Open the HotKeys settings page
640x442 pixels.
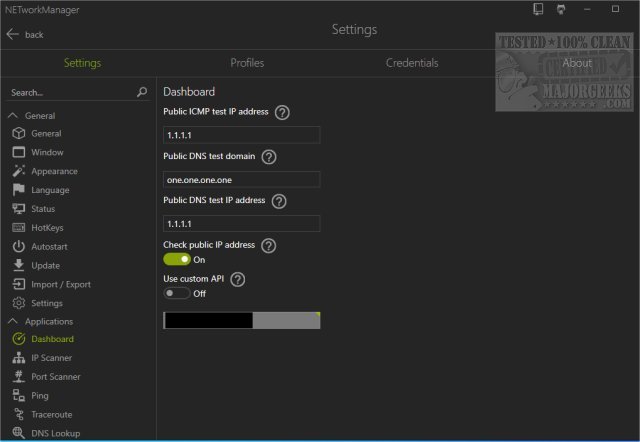pos(47,228)
